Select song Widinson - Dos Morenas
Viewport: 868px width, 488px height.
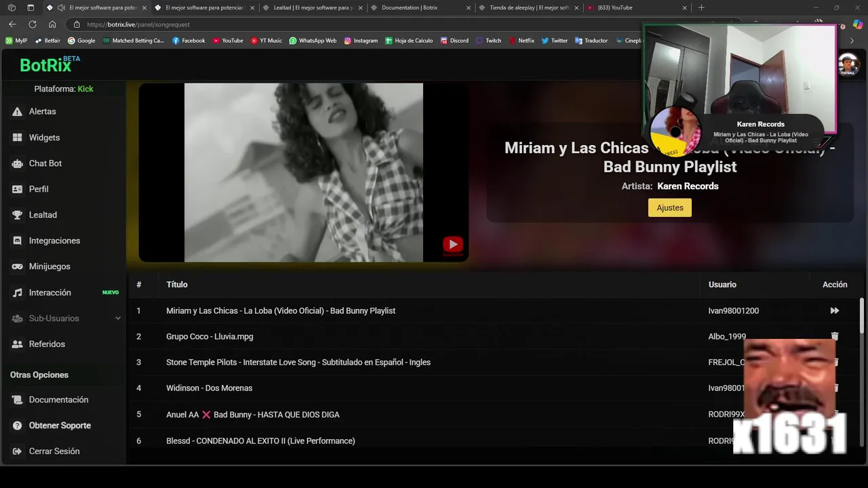[x=209, y=388]
